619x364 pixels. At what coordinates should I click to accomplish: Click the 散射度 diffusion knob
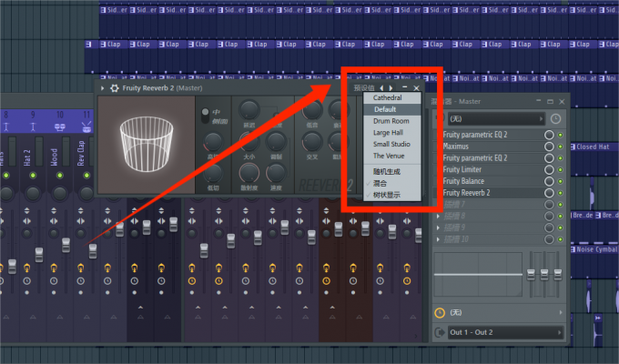[249, 173]
